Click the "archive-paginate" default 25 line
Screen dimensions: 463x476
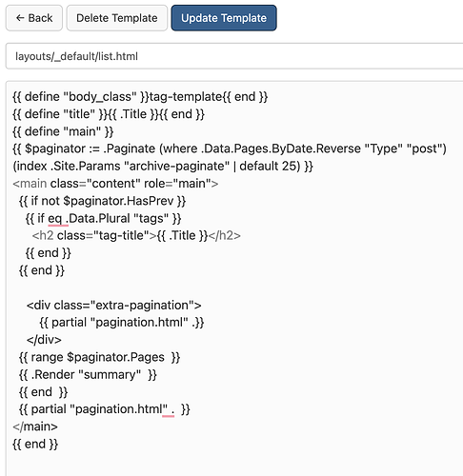163,166
